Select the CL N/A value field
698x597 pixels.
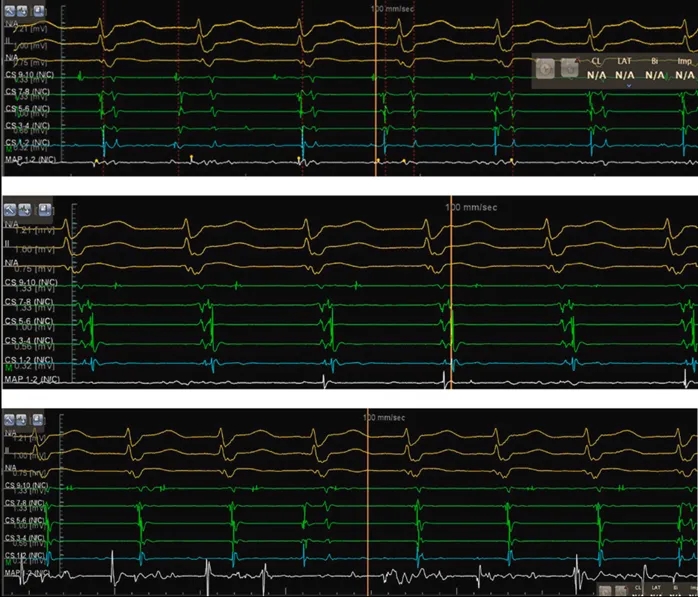pyautogui.click(x=597, y=75)
